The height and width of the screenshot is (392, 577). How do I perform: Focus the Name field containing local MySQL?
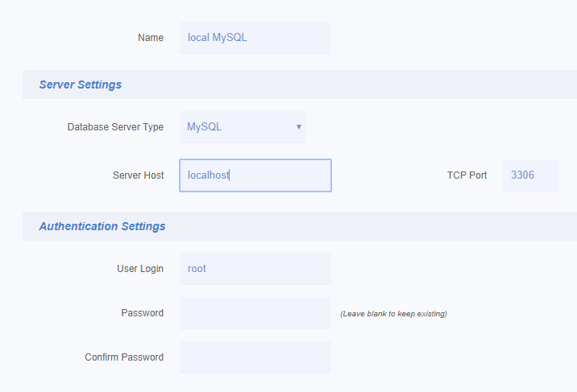[255, 38]
